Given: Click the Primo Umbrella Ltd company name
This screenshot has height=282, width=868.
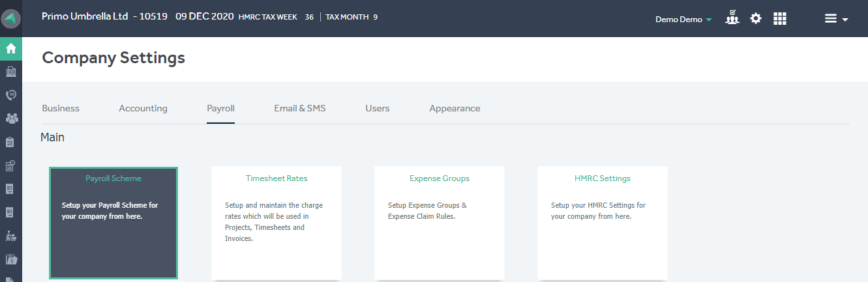Looking at the screenshot, I should (x=85, y=17).
